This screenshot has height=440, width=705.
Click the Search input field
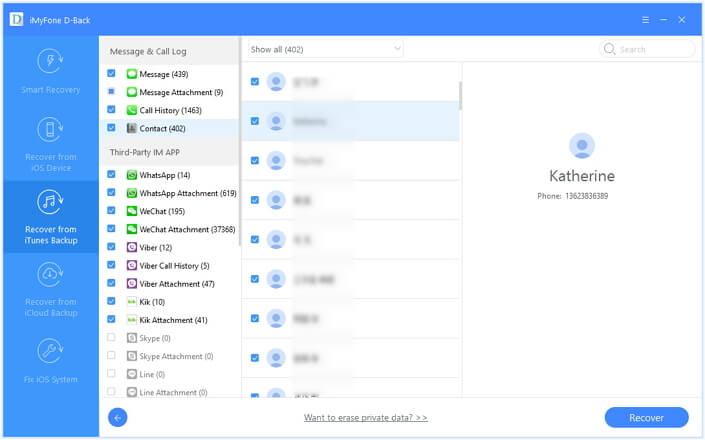tap(647, 49)
